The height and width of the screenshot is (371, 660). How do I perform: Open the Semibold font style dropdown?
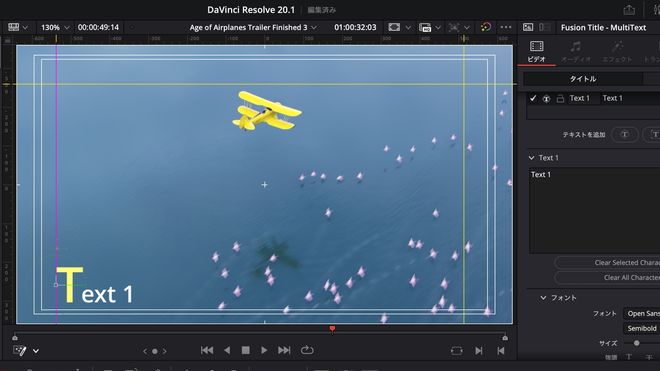pos(641,328)
